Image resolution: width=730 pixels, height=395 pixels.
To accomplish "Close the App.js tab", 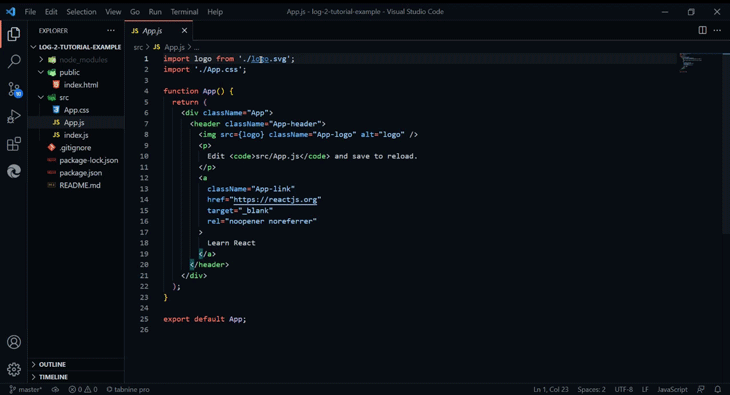I will pyautogui.click(x=184, y=31).
